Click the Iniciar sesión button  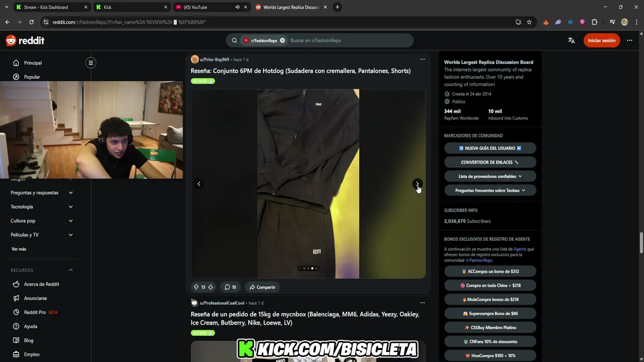point(602,40)
